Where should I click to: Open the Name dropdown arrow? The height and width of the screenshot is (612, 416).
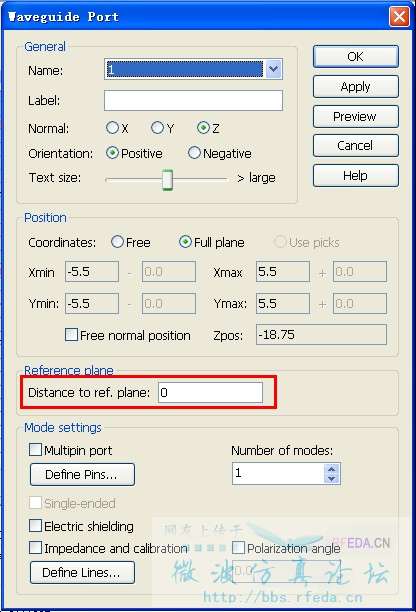click(x=274, y=69)
